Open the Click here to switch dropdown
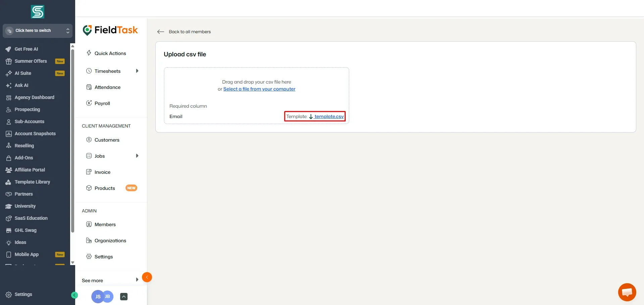The height and width of the screenshot is (305, 644). 38,31
